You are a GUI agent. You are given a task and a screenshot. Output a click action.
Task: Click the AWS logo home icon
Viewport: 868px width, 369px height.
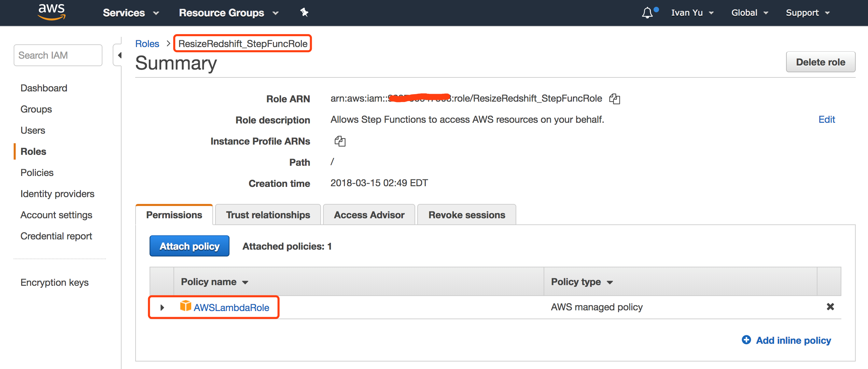click(x=52, y=12)
